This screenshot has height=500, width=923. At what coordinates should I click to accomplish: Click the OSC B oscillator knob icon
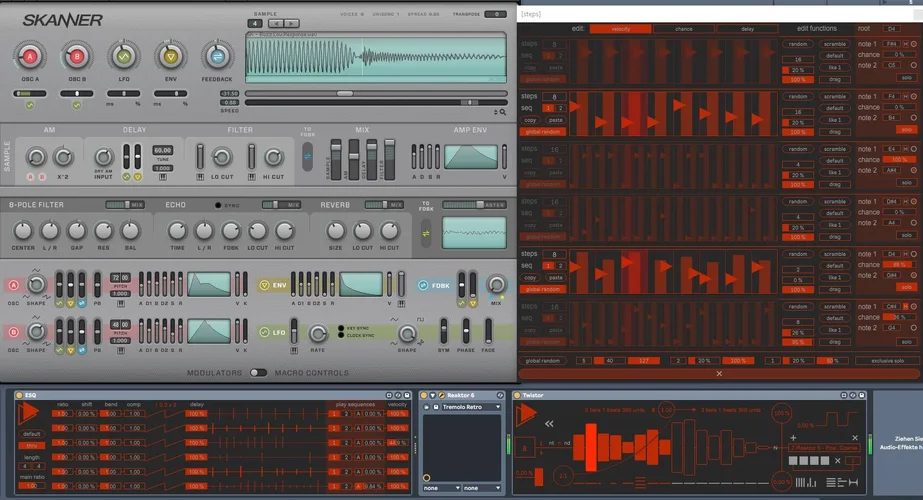pos(76,56)
